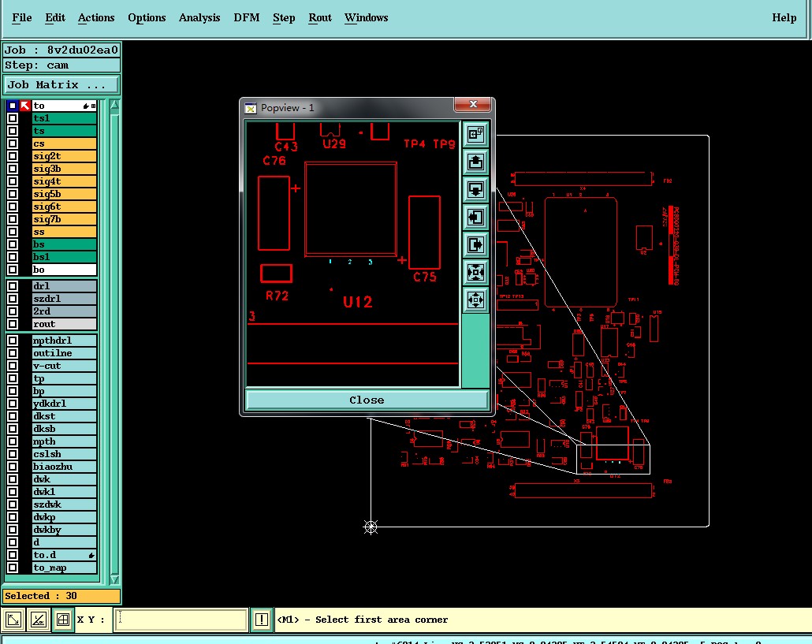
Task: Select the biaozhu layer name
Action: tap(64, 467)
